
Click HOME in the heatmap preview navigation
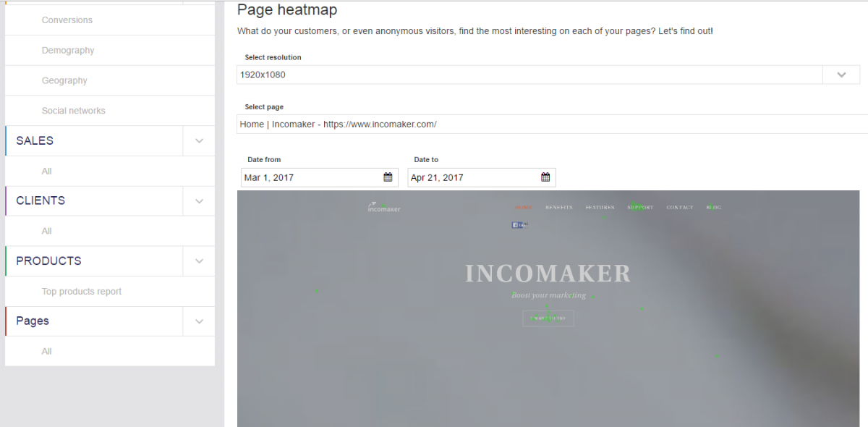pyautogui.click(x=523, y=208)
